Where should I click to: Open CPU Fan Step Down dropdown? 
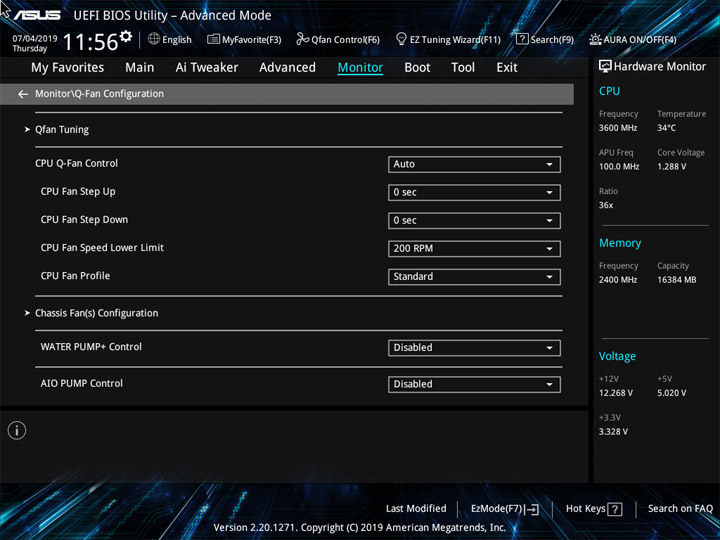point(474,220)
